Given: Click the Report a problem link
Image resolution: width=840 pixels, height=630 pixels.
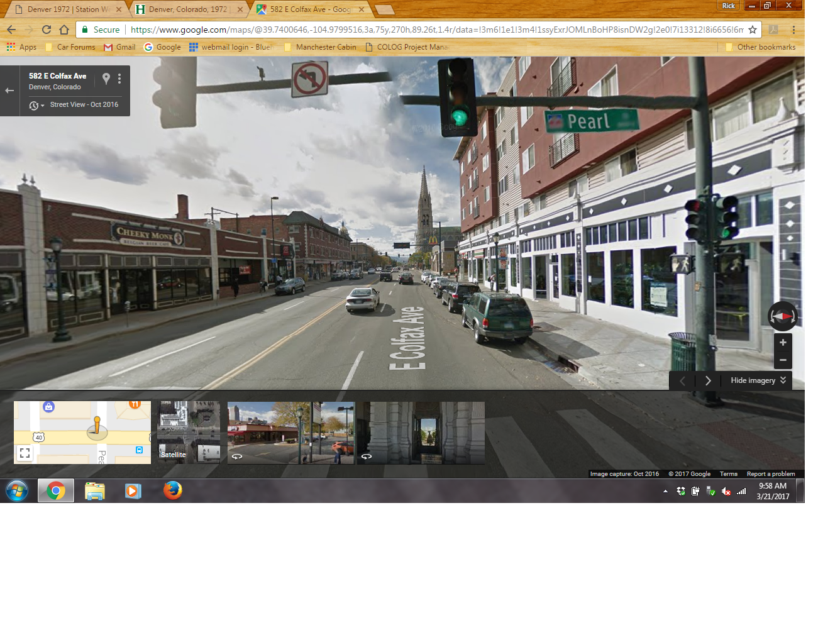Looking at the screenshot, I should tap(770, 474).
